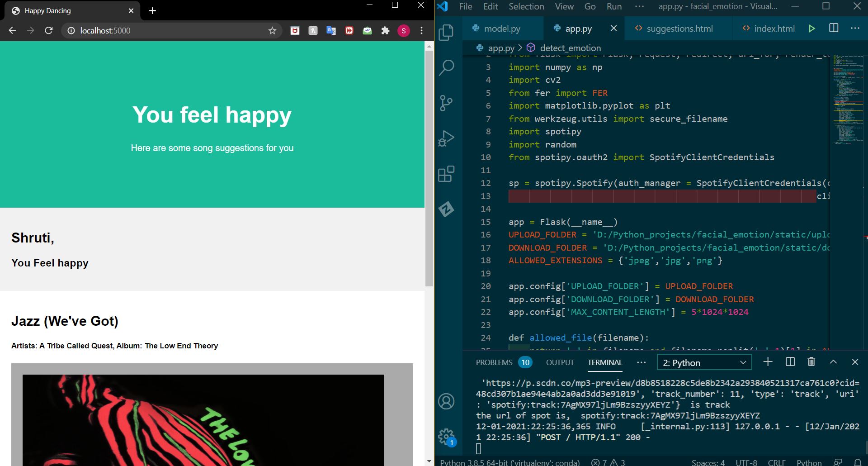This screenshot has width=868, height=466.
Task: Click the Accounts icon in the activity bar
Action: point(446,401)
